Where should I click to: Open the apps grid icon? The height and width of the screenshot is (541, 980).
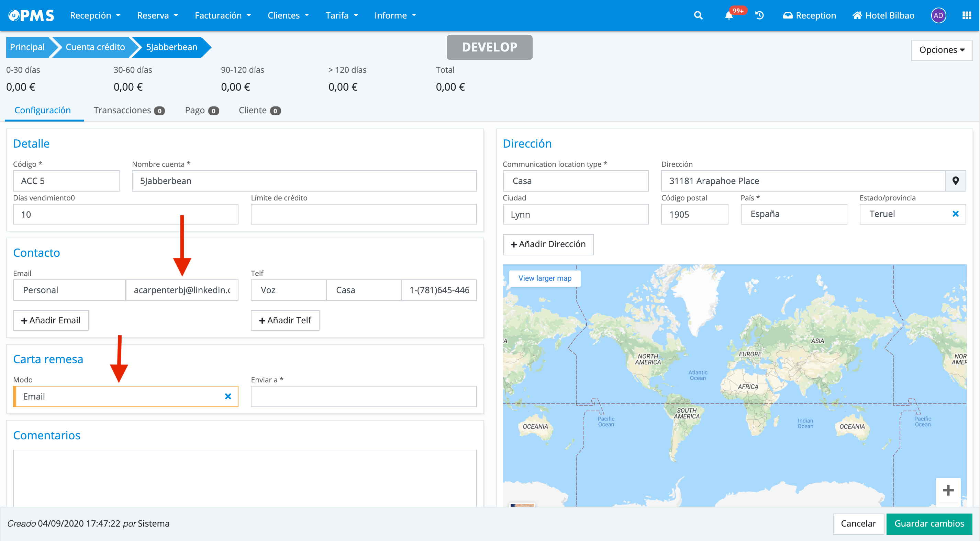pos(966,15)
